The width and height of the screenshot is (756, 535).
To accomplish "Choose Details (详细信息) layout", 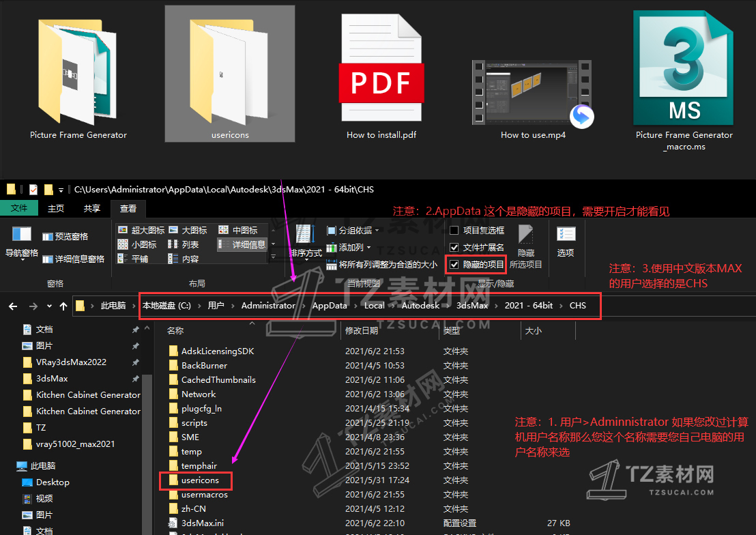I will point(242,244).
